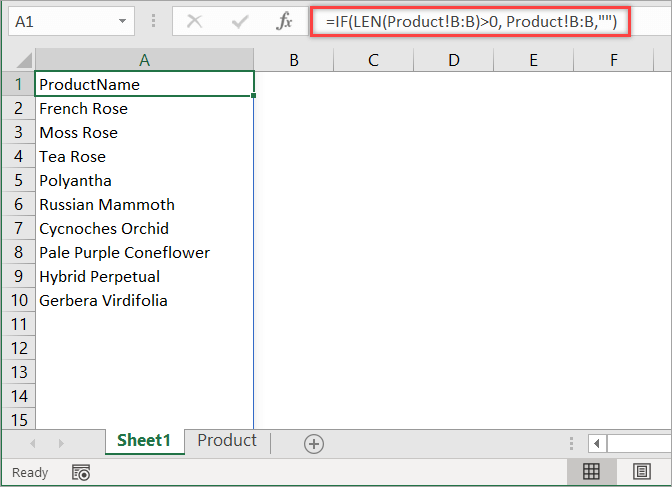Select row 12 header
672x487 pixels.
[18, 348]
